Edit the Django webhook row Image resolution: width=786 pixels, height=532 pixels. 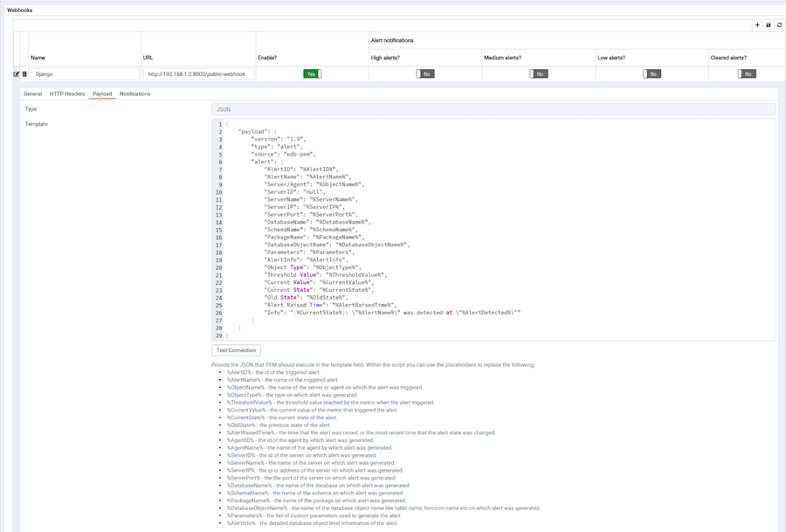point(16,74)
